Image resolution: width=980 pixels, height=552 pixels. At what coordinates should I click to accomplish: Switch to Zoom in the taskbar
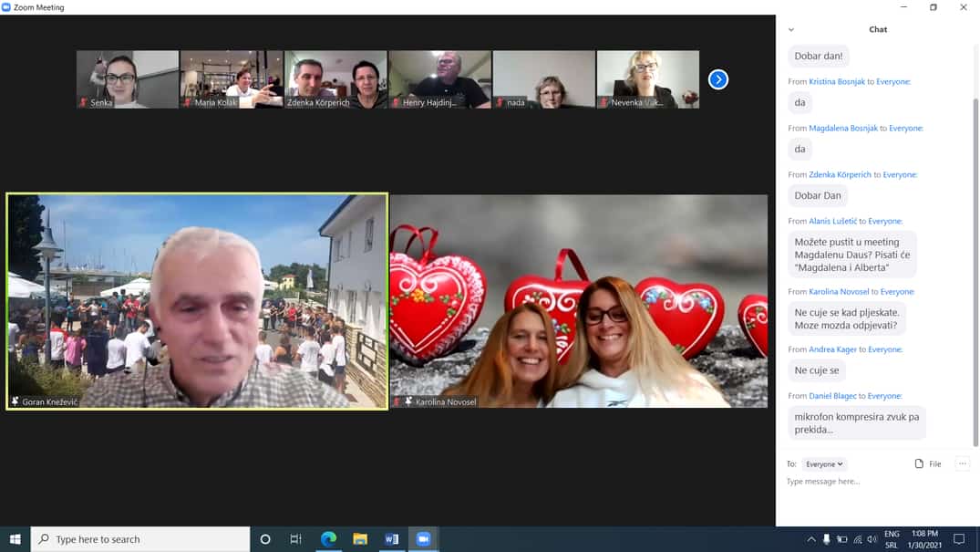pyautogui.click(x=423, y=539)
